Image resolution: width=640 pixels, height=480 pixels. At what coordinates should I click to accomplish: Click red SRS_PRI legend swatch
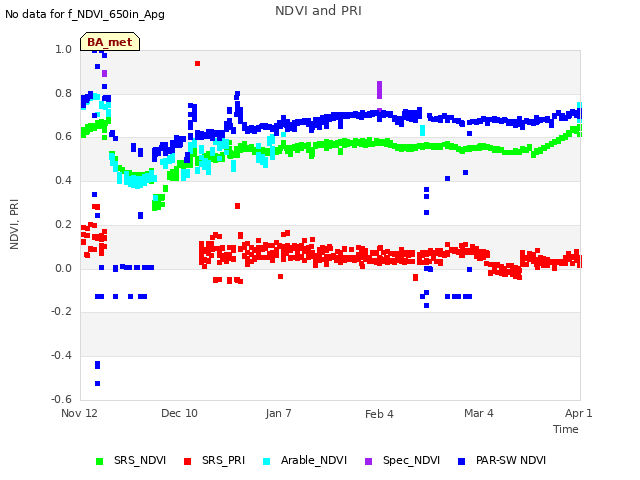coord(187,461)
